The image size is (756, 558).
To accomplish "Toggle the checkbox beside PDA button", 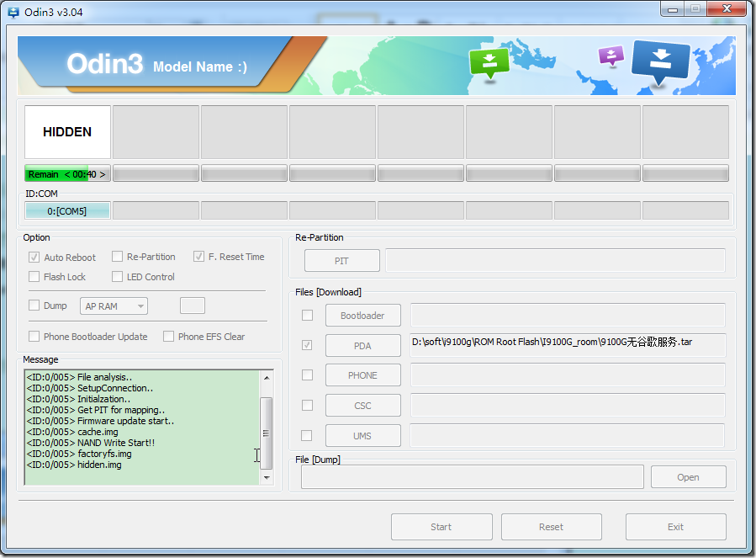I will [307, 345].
